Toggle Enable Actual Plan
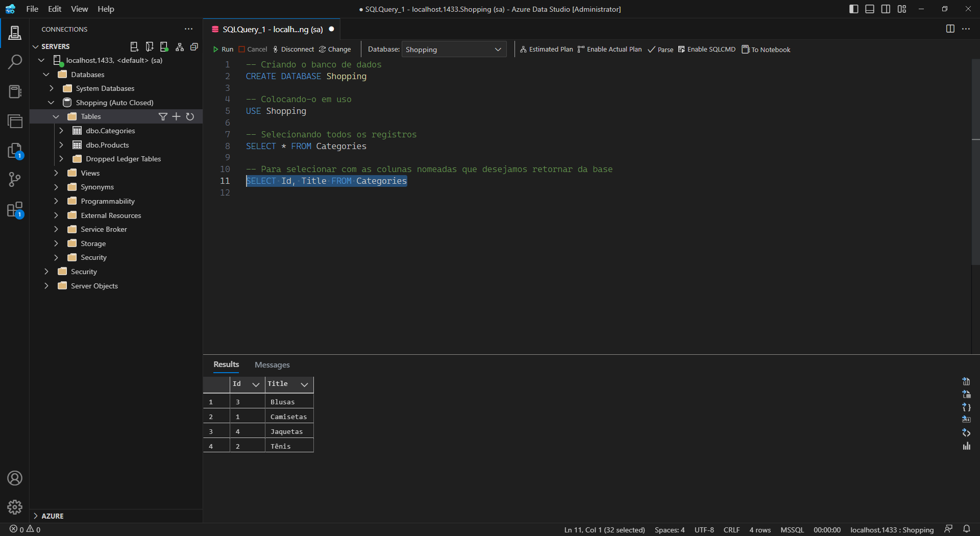 (610, 50)
